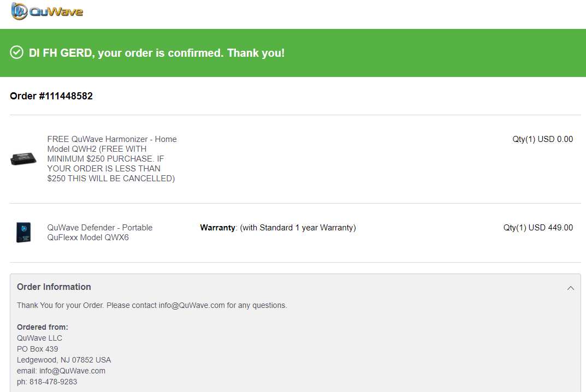Open the QuWave Harmonizer product thumbnail
This screenshot has width=586, height=392.
pos(23,159)
